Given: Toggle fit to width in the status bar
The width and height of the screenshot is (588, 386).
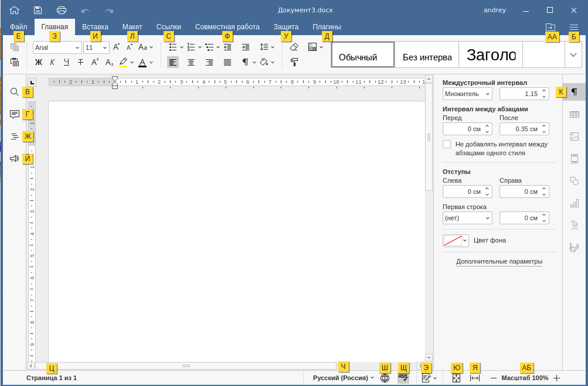Looking at the screenshot, I should 475,378.
